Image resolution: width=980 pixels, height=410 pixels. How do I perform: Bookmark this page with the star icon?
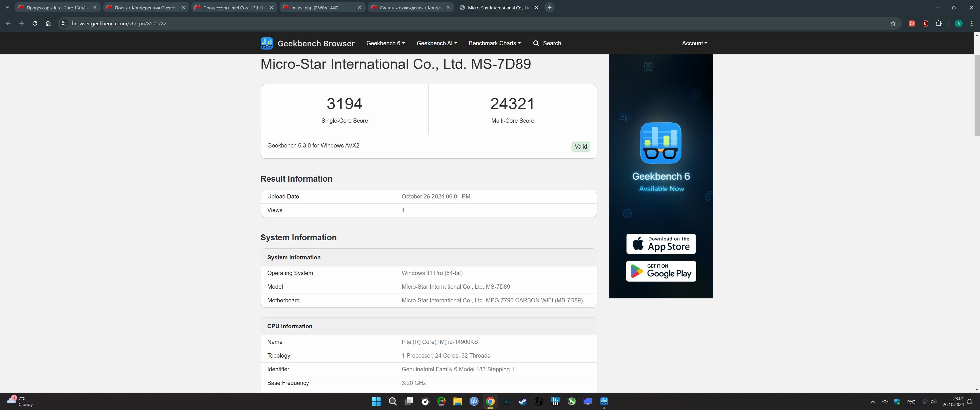(893, 24)
